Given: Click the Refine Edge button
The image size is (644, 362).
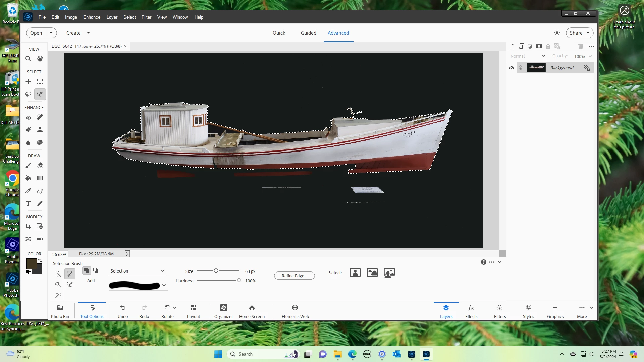Looking at the screenshot, I should tap(294, 276).
